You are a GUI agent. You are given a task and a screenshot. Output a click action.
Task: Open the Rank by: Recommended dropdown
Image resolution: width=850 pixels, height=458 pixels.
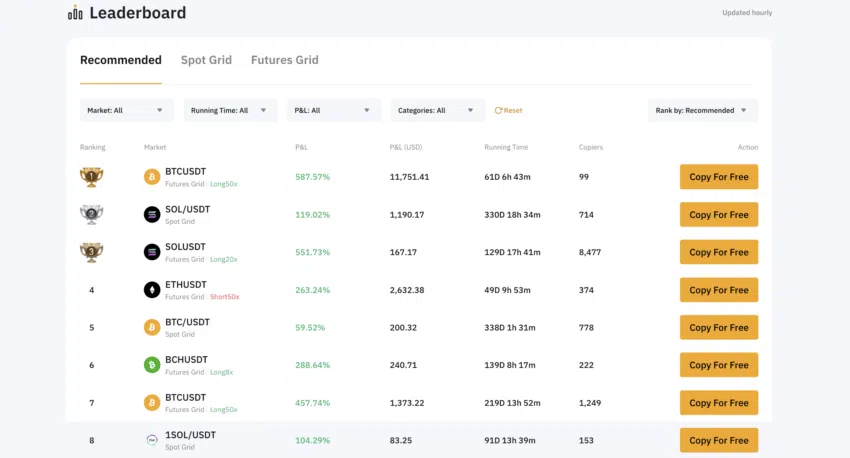click(702, 110)
